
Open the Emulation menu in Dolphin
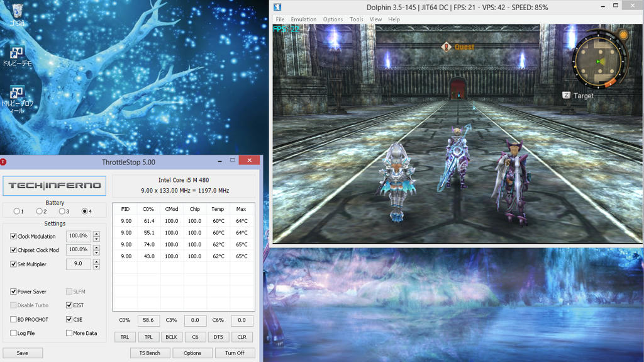click(303, 20)
